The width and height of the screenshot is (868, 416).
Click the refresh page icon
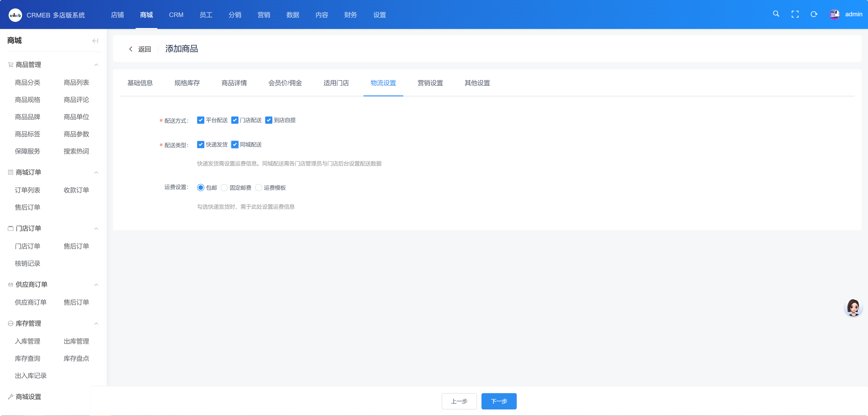pyautogui.click(x=814, y=14)
